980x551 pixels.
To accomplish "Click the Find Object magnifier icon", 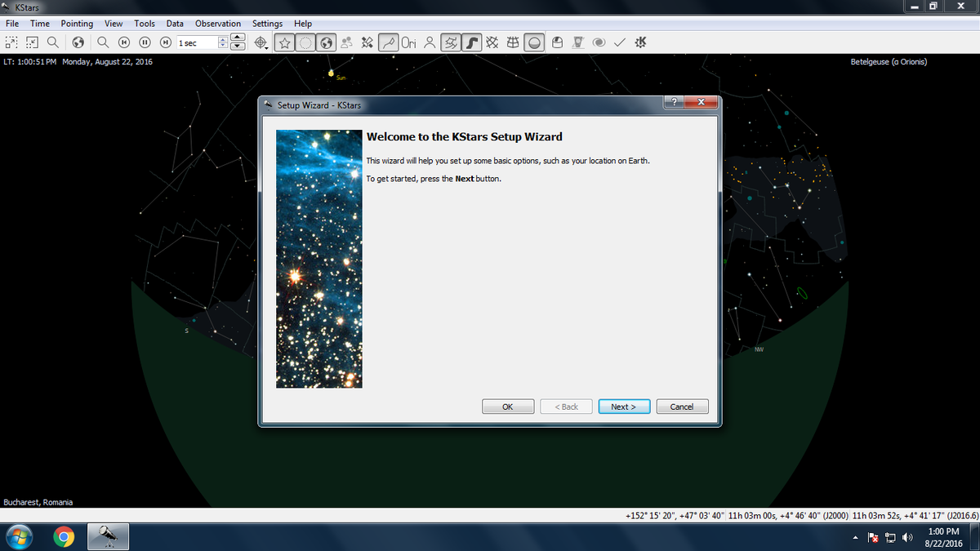I will 104,42.
